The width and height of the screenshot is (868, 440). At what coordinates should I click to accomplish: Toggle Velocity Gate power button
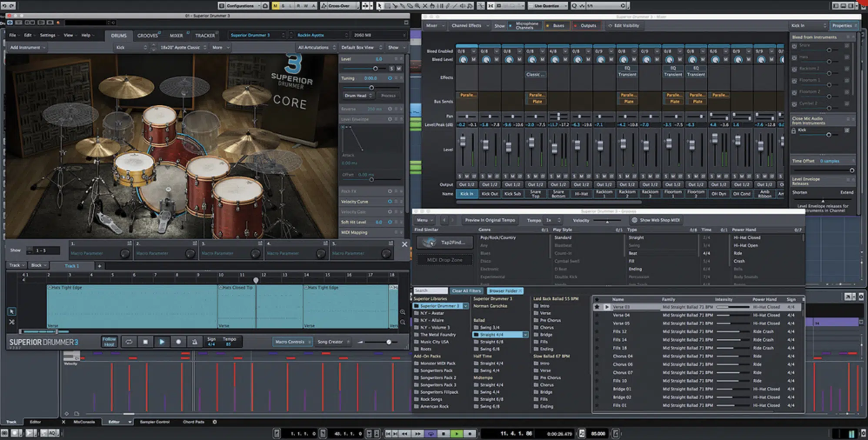point(390,212)
